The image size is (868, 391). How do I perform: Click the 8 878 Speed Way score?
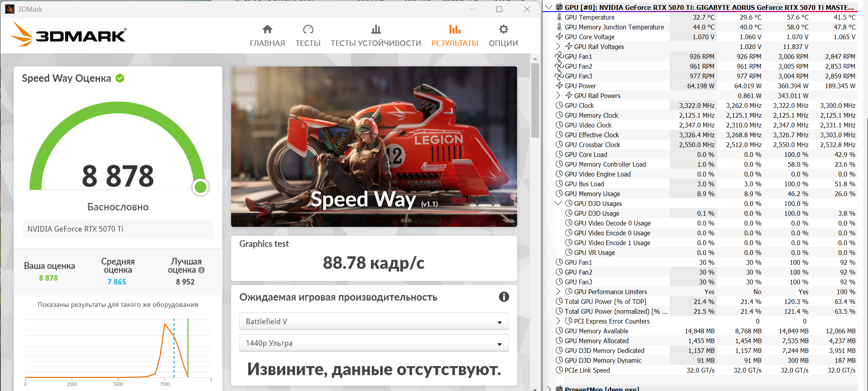point(118,176)
